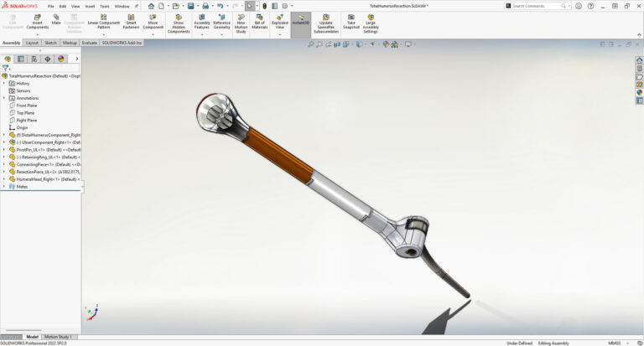Open the Bill of Materials tool
Image resolution: width=644 pixels, height=346 pixels.
(259, 21)
